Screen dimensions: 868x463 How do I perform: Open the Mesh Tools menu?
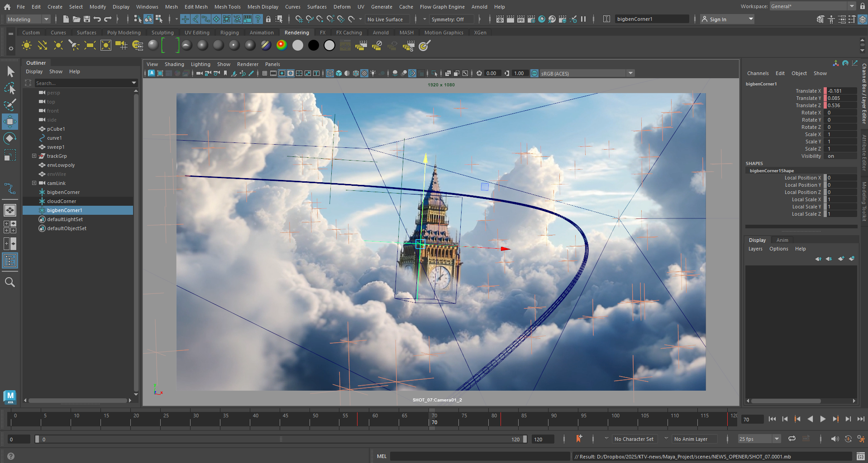pos(228,7)
